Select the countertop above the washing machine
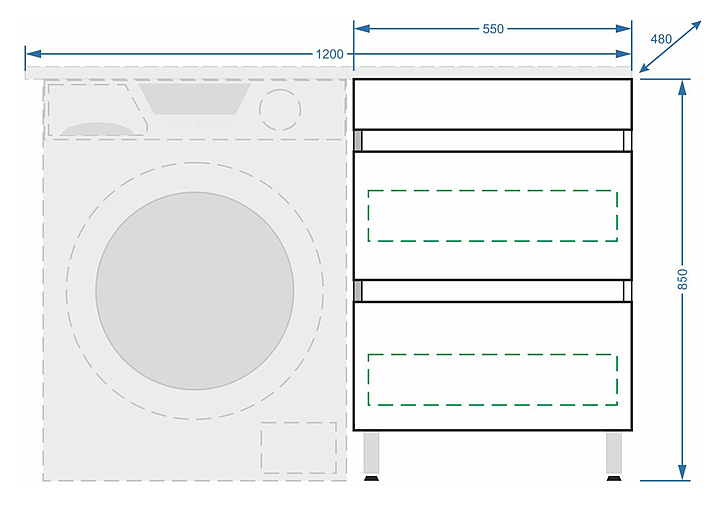This screenshot has height=505, width=720. pos(190,73)
